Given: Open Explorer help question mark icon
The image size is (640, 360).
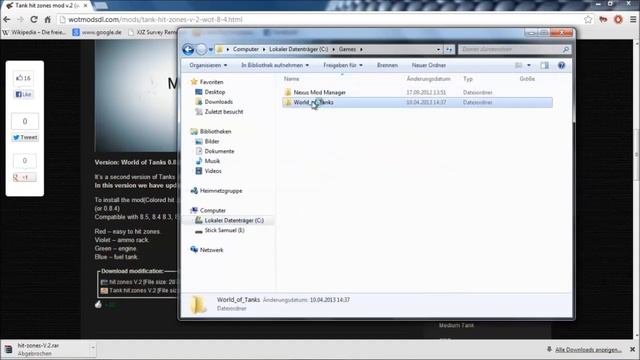Looking at the screenshot, I should point(562,65).
